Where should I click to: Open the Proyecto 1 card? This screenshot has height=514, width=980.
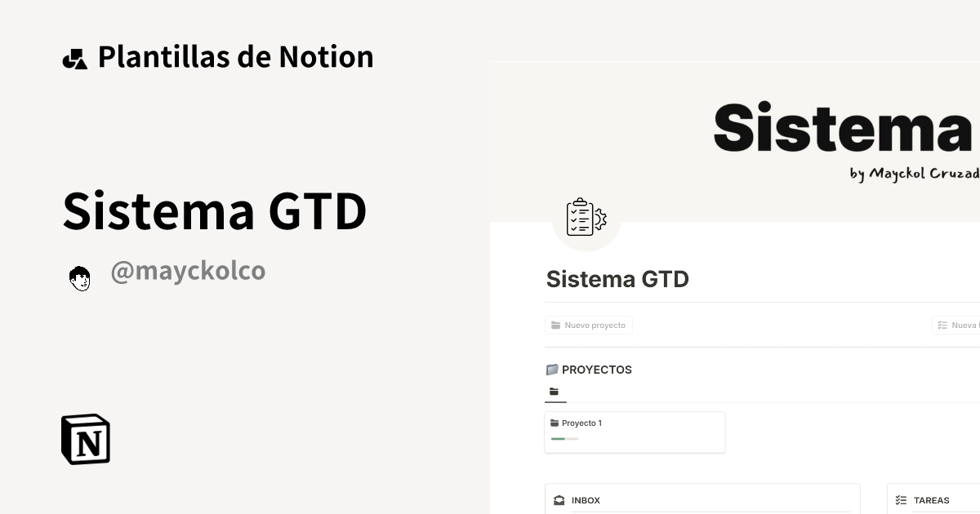pyautogui.click(x=635, y=432)
